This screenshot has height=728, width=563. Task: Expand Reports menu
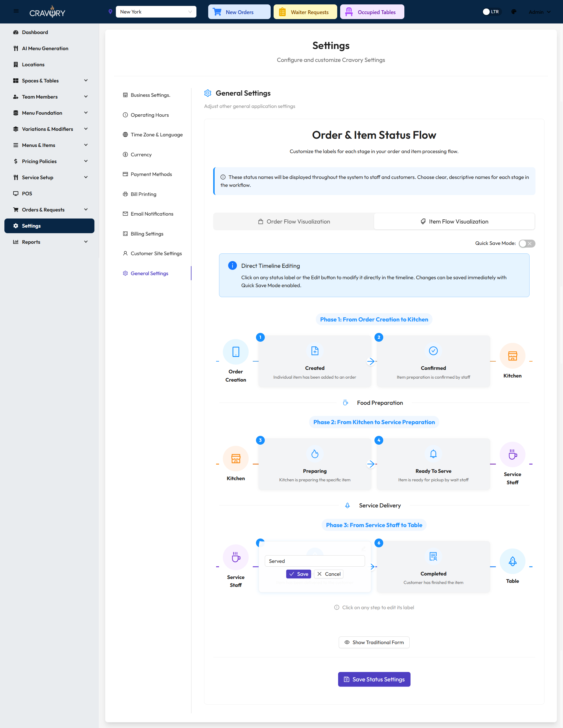click(x=49, y=242)
